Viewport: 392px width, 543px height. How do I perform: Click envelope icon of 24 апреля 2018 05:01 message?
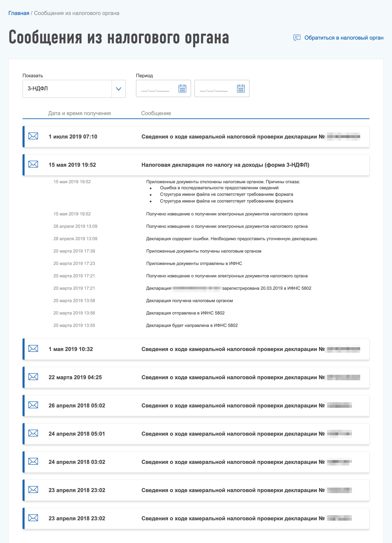(x=33, y=433)
